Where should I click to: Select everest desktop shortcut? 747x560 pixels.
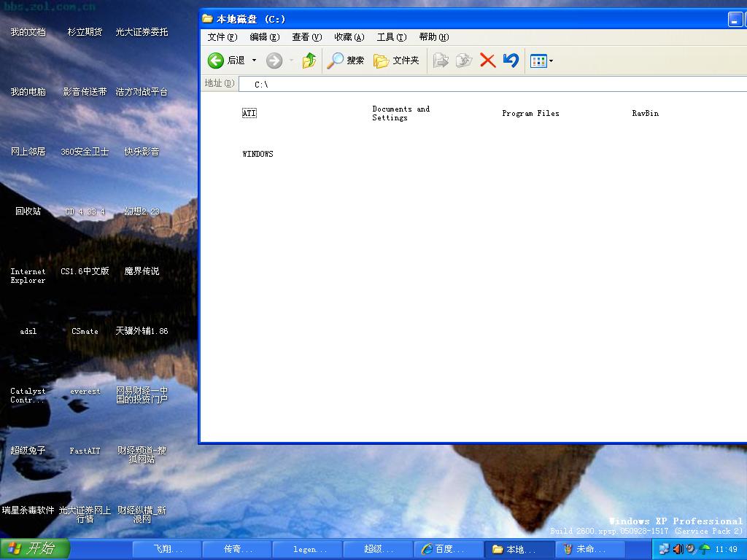tap(85, 391)
